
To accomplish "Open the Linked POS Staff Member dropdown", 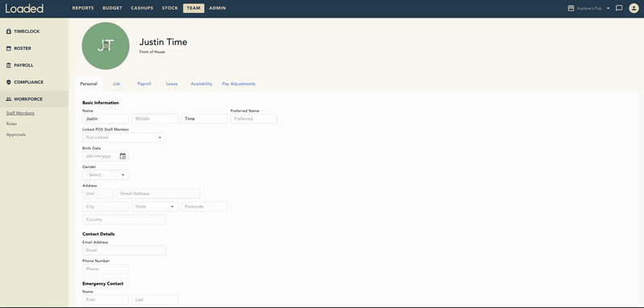I will pyautogui.click(x=124, y=138).
